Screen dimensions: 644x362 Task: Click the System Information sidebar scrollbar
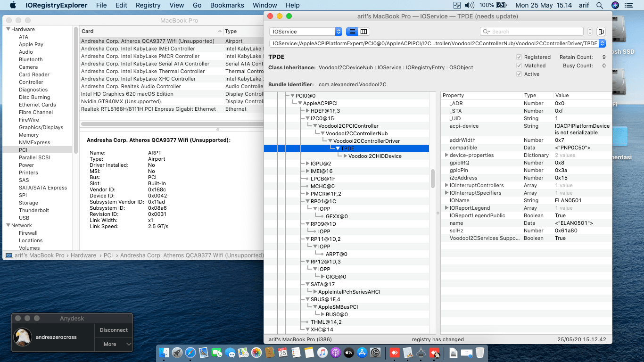[x=75, y=90]
